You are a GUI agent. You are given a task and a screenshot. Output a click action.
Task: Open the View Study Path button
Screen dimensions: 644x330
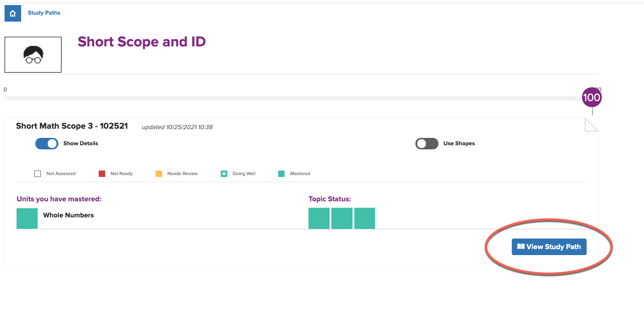pyautogui.click(x=549, y=247)
